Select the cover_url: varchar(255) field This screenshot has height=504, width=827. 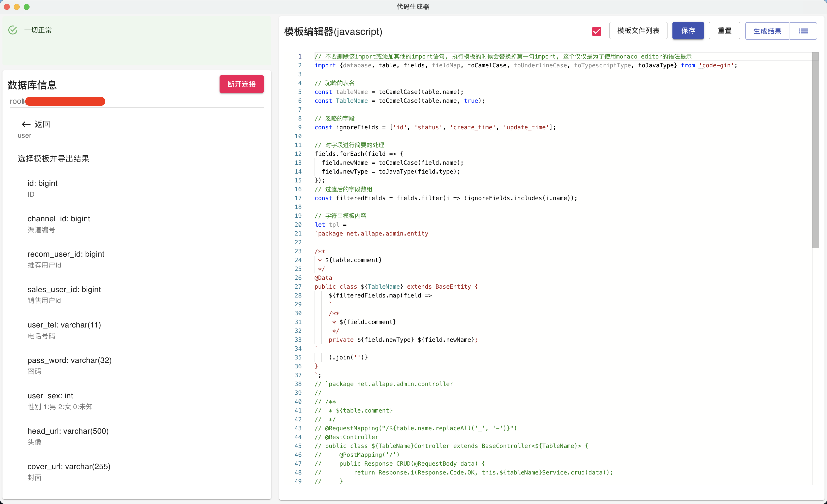[69, 466]
